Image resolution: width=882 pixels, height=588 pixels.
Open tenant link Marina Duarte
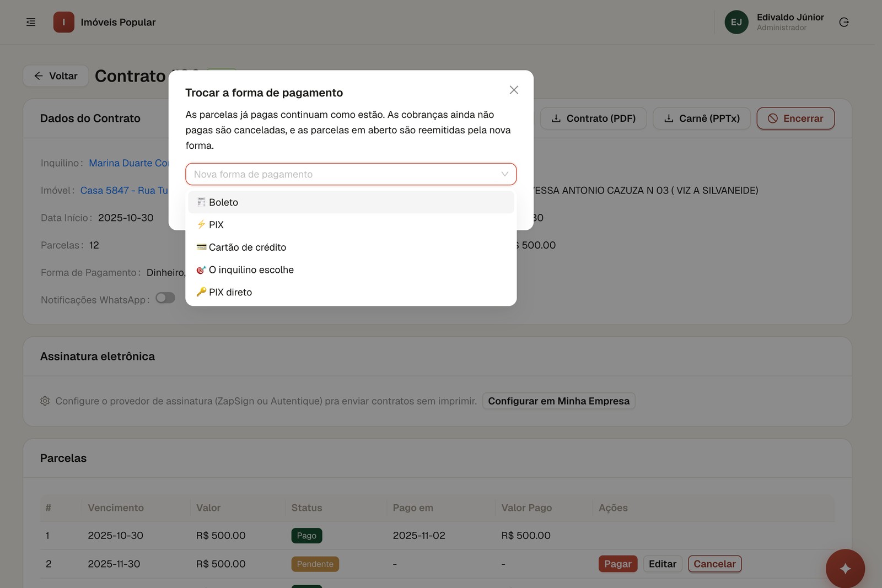(x=128, y=163)
